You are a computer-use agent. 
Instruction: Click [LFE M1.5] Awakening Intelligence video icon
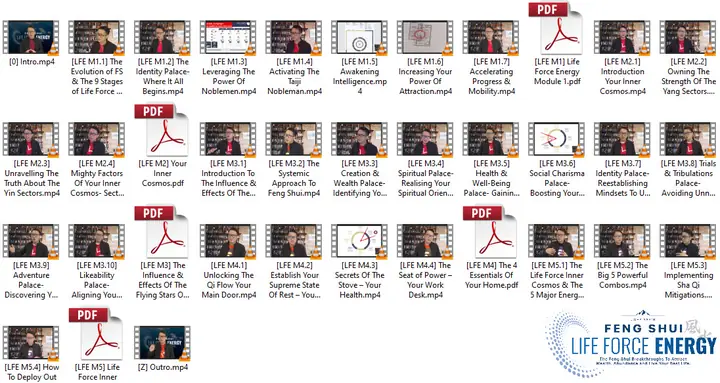tap(360, 38)
